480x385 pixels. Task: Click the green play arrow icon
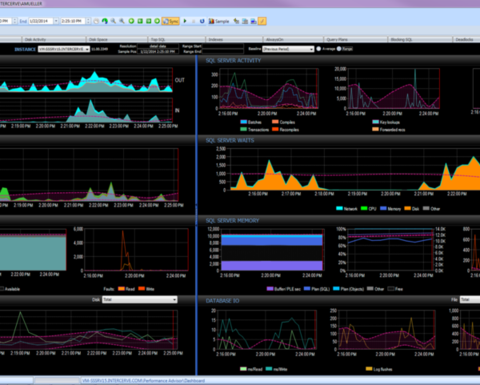coord(185,21)
